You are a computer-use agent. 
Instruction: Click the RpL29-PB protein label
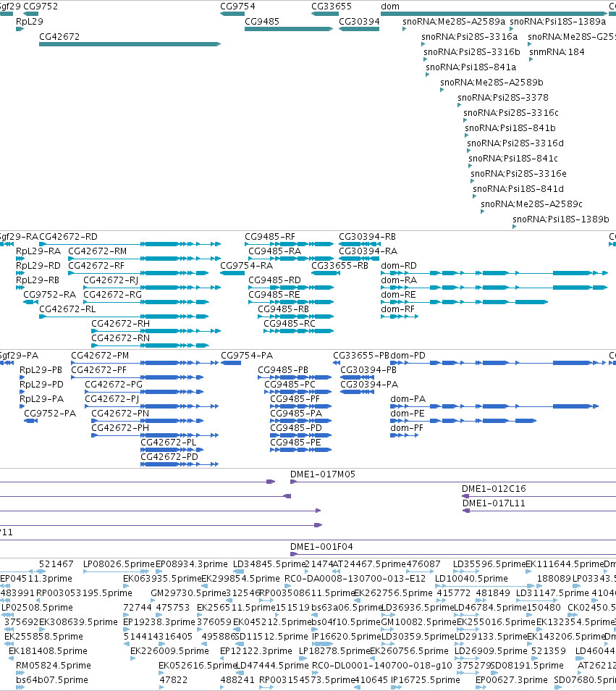click(41, 370)
